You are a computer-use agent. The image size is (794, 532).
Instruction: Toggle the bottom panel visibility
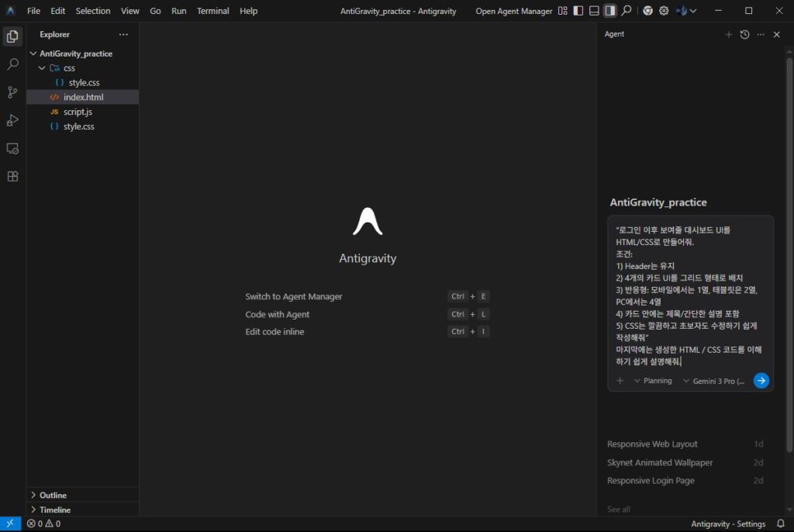click(593, 11)
